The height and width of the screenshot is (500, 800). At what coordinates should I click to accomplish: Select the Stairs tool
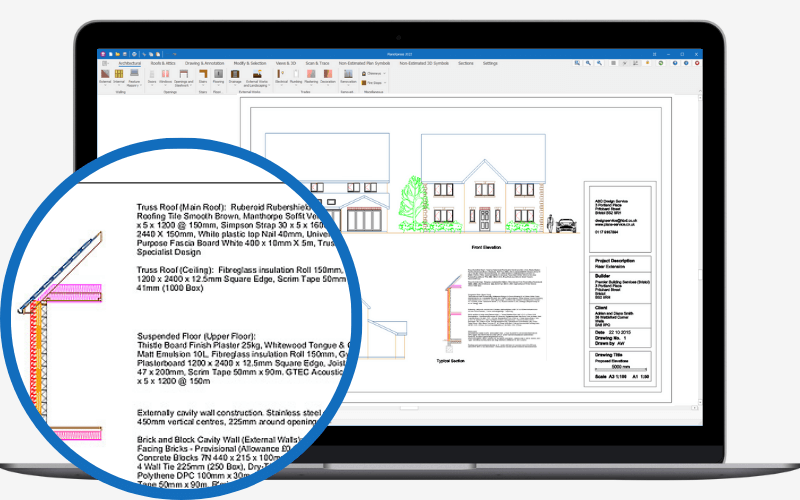click(x=203, y=76)
